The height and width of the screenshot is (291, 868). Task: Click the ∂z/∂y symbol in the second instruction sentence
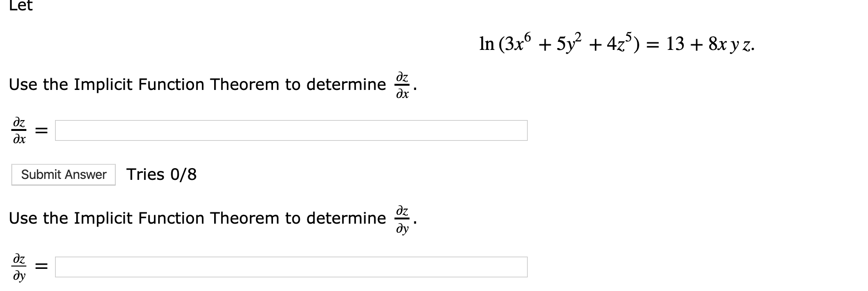coord(402,218)
